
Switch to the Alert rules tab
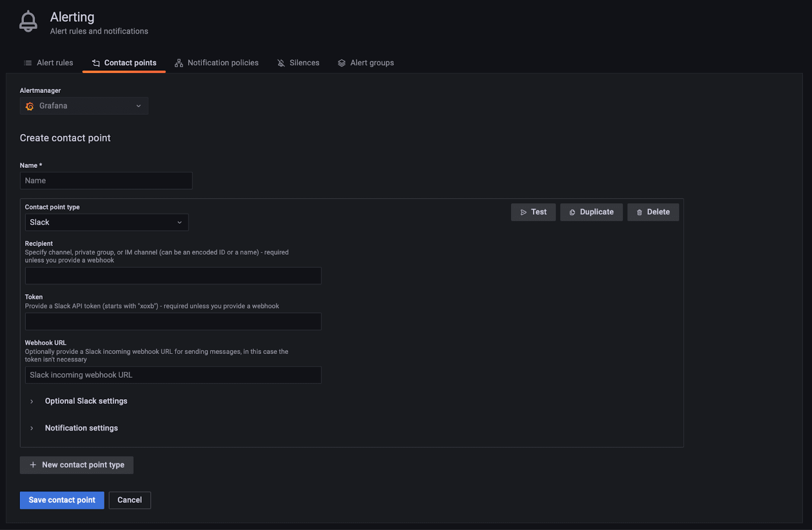(55, 63)
